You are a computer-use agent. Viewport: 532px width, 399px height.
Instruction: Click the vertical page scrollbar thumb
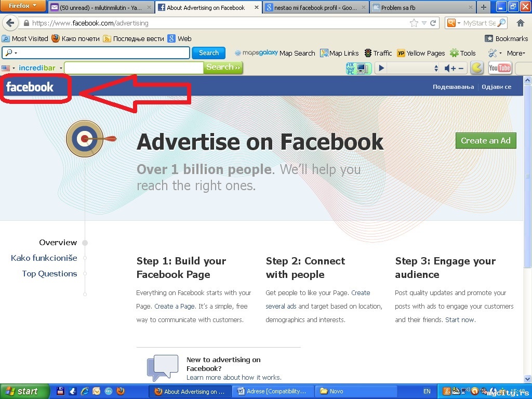[x=528, y=176]
